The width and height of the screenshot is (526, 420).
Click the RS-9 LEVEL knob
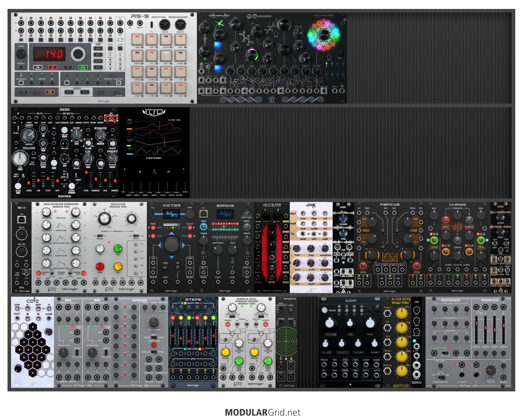(x=21, y=54)
